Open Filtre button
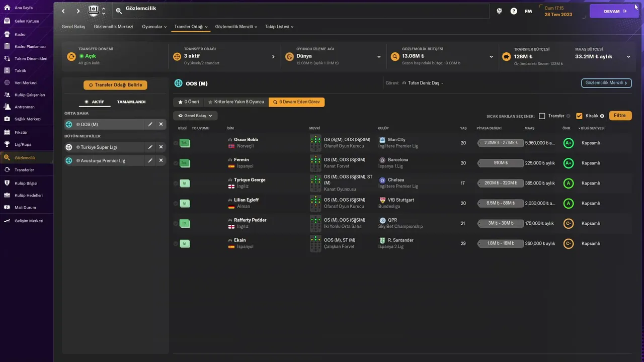 click(620, 116)
